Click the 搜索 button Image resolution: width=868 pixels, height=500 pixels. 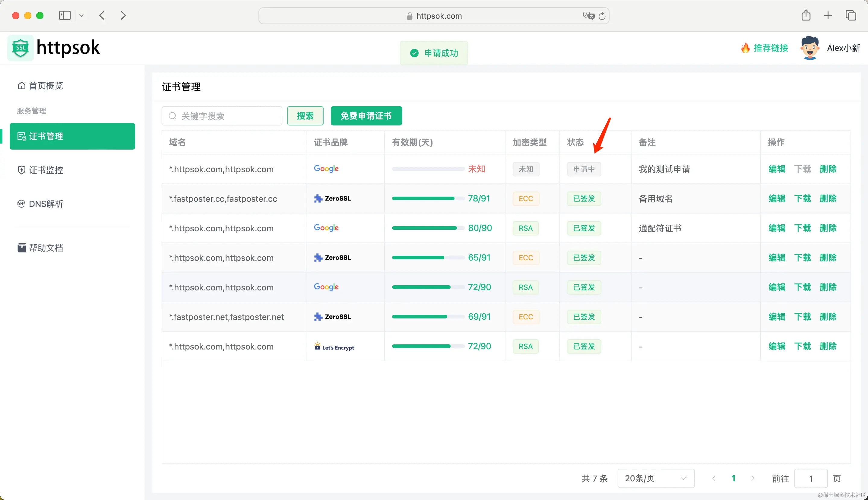[305, 116]
